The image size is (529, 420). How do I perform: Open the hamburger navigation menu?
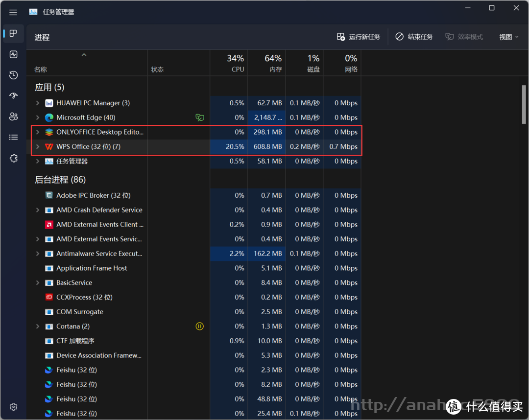13,12
